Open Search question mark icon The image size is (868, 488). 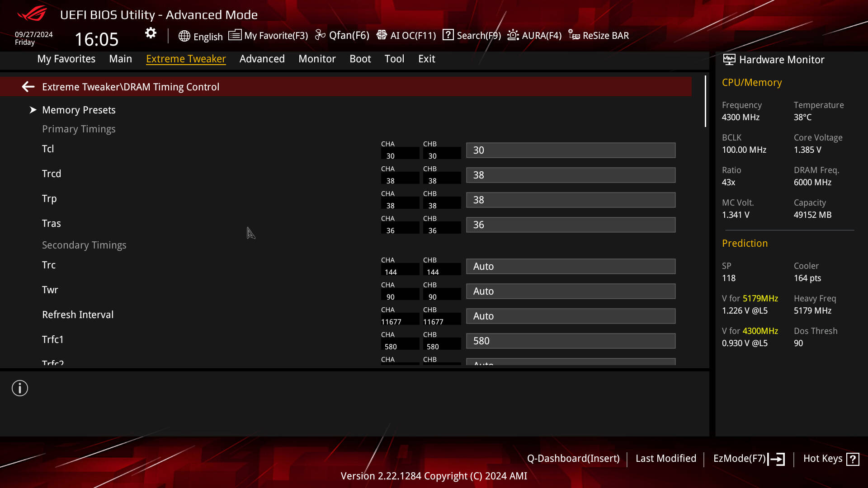448,35
